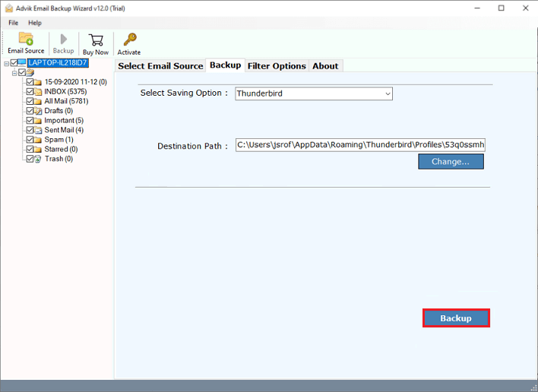This screenshot has height=392, width=538.
Task: Select the 15-09-2020 11-12 (0) folder label
Action: coord(76,82)
